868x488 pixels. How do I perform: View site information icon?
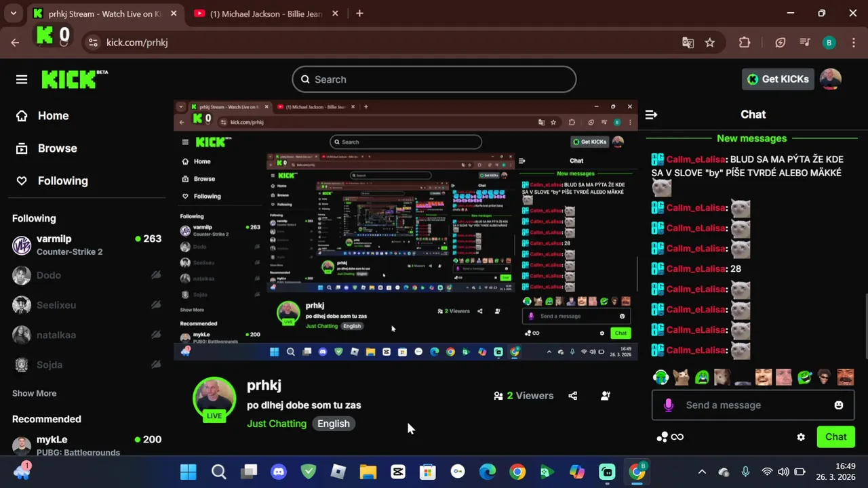[93, 43]
